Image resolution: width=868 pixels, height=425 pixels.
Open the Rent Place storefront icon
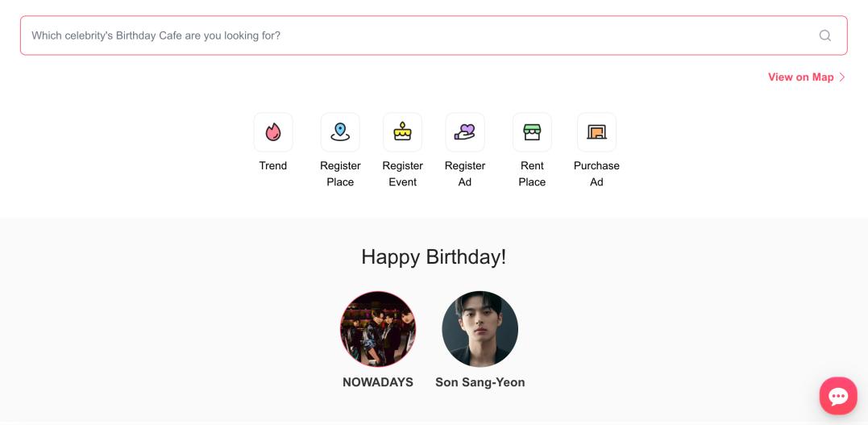tap(532, 132)
